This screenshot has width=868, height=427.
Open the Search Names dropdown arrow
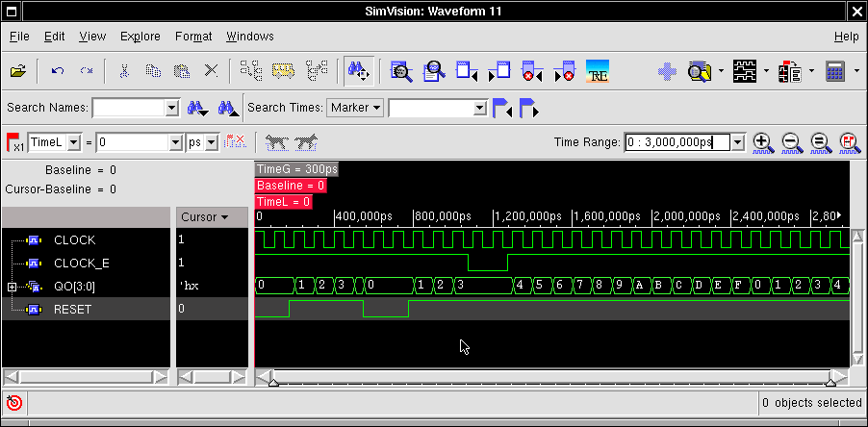172,108
